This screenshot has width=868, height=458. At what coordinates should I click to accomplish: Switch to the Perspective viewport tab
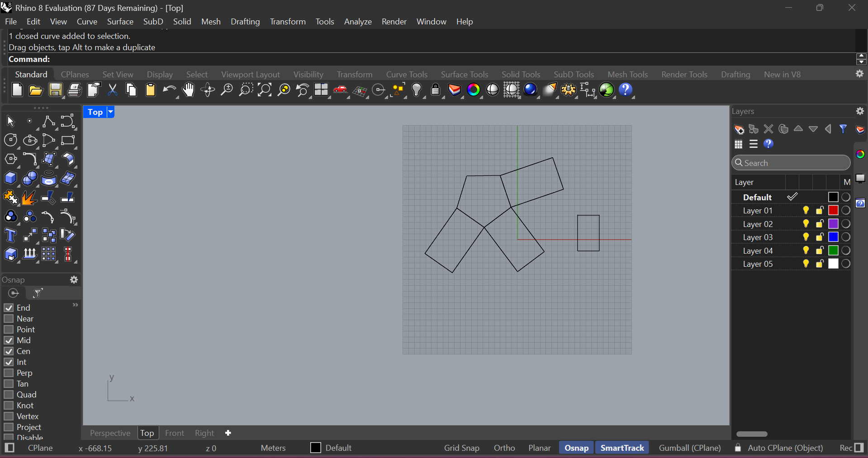110,433
